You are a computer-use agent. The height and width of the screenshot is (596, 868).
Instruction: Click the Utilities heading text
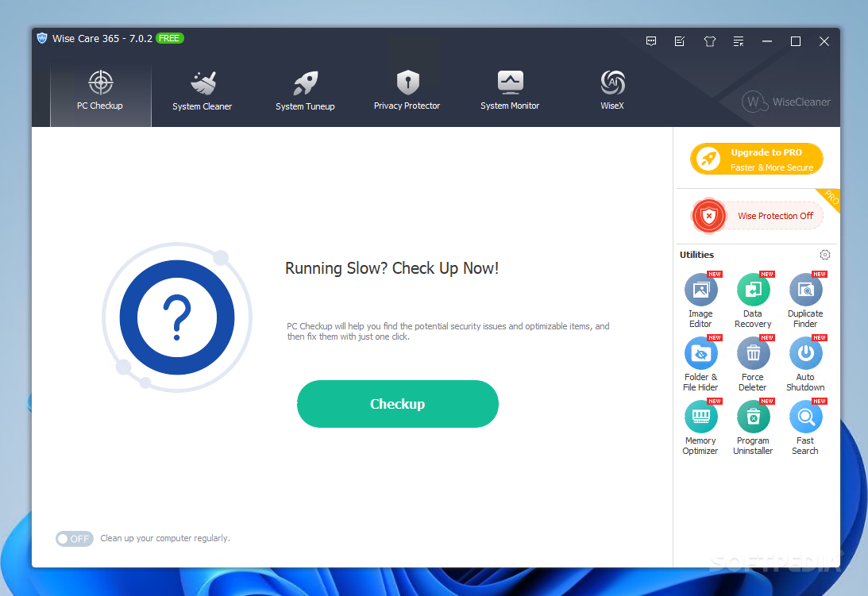[x=697, y=255]
